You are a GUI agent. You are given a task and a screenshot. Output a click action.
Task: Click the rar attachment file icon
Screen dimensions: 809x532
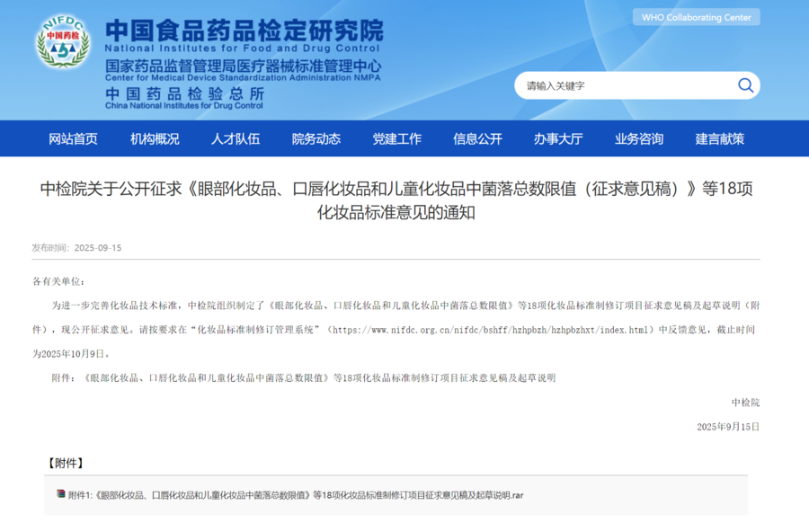pos(61,494)
